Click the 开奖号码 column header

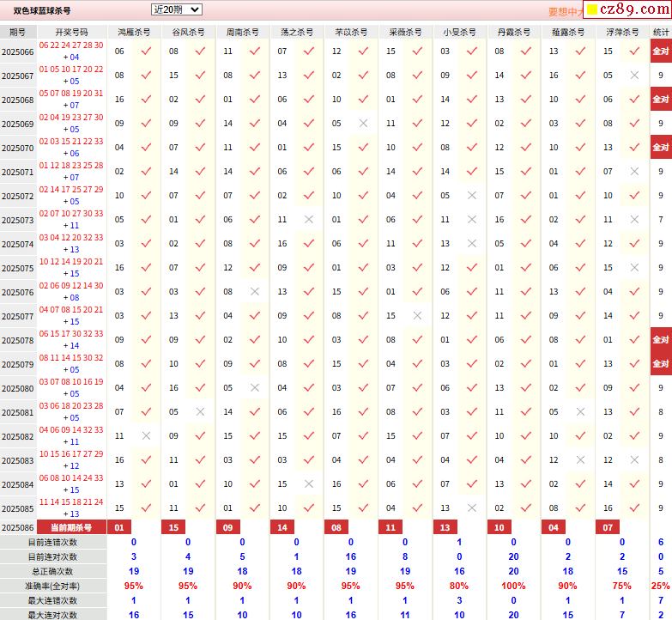(x=71, y=32)
